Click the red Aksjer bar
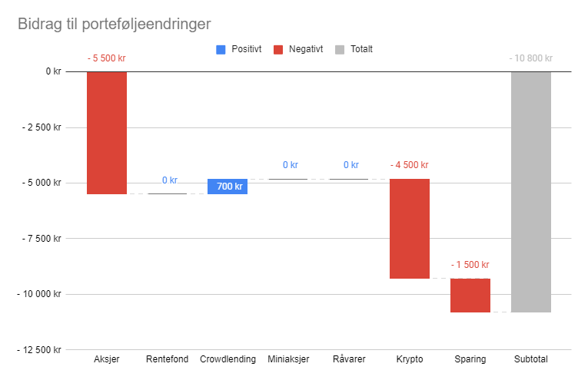 pyautogui.click(x=107, y=133)
